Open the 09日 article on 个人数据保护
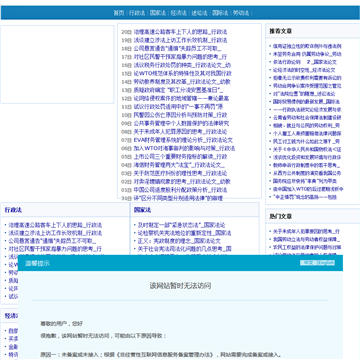The image size is (360, 360). (x=181, y=124)
